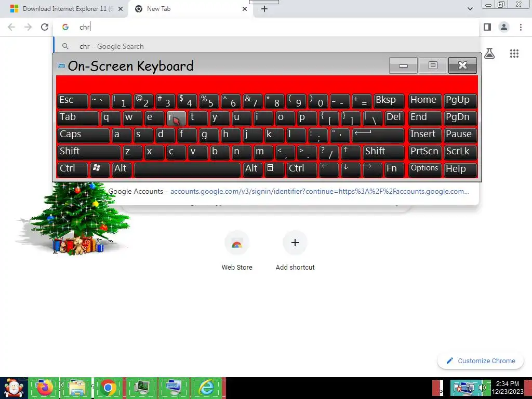Click the PrtScn key on On-Screen Keyboard
The width and height of the screenshot is (532, 399).
point(425,152)
